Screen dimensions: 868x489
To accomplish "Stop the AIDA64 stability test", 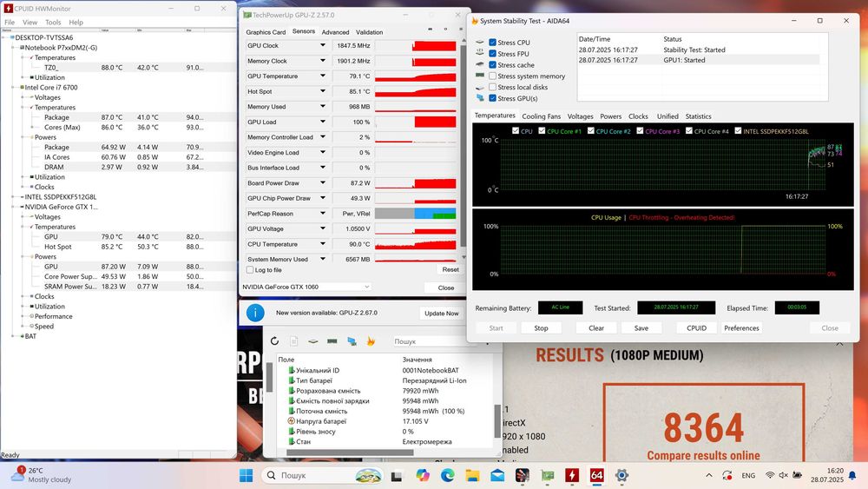I will click(541, 327).
